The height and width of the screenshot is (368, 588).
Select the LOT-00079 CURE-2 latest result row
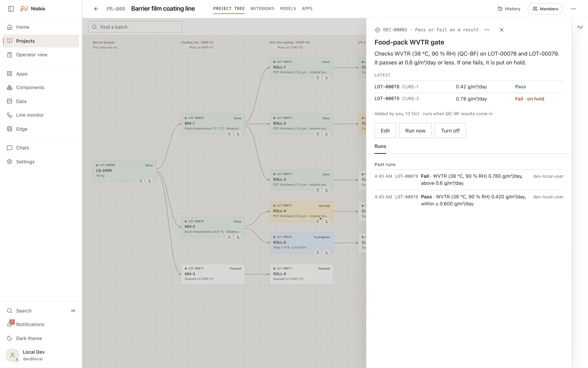click(469, 99)
